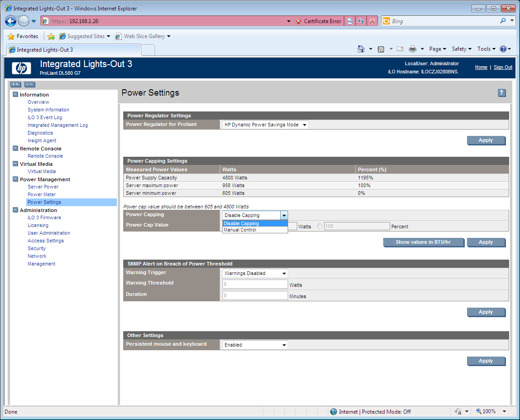Click the zoom level magnifier in status bar
The image size is (520, 420).
click(478, 411)
